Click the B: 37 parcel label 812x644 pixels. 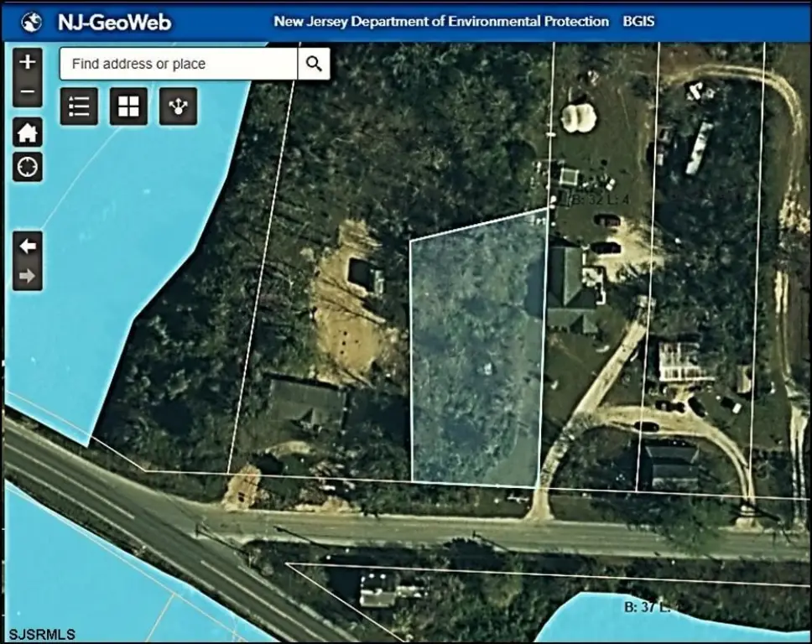(644, 605)
